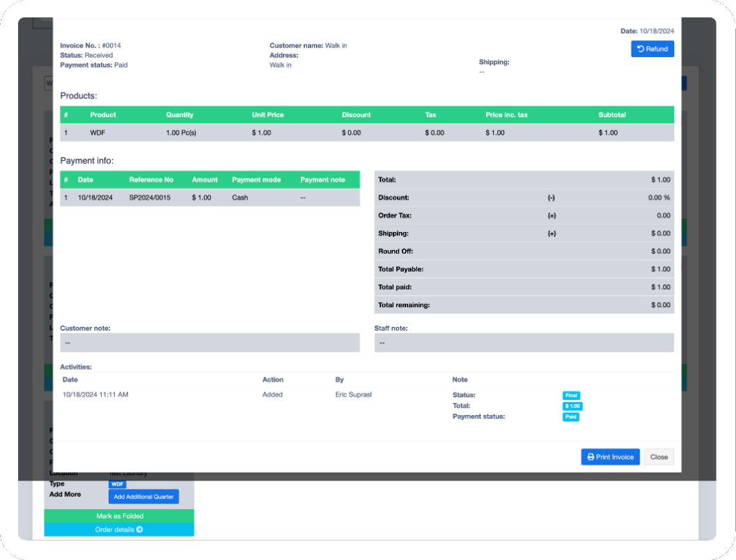736x560 pixels.
Task: Click the $1.00 total badge in Activities
Action: (x=572, y=406)
